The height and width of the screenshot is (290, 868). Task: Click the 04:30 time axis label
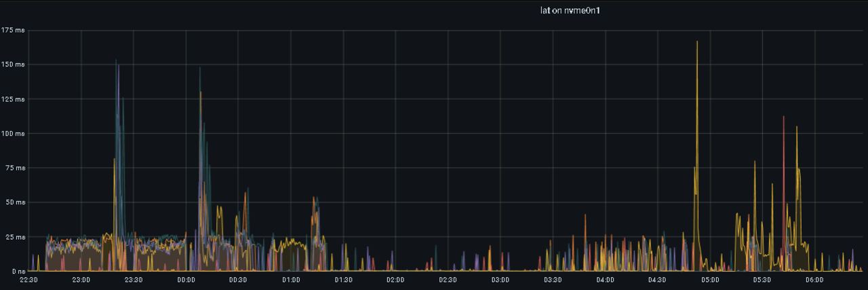(x=657, y=280)
